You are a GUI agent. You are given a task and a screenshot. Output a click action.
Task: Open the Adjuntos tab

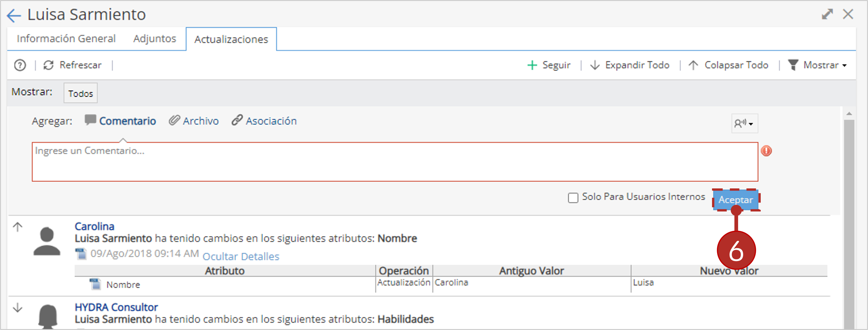pos(155,39)
